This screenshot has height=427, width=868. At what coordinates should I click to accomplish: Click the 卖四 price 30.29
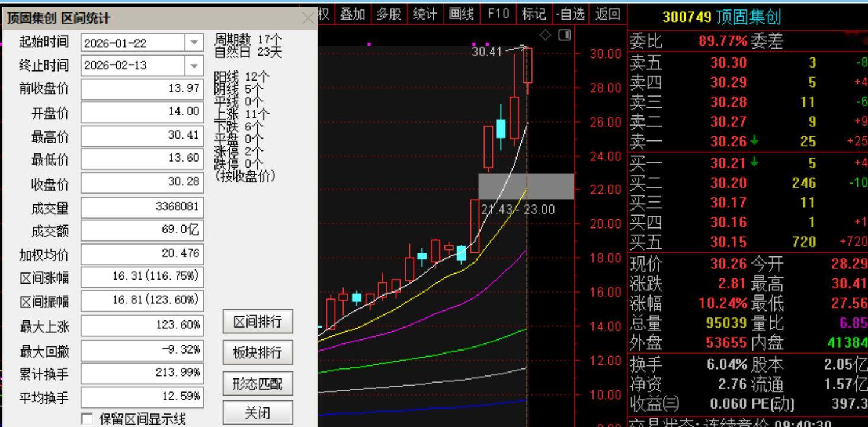729,81
